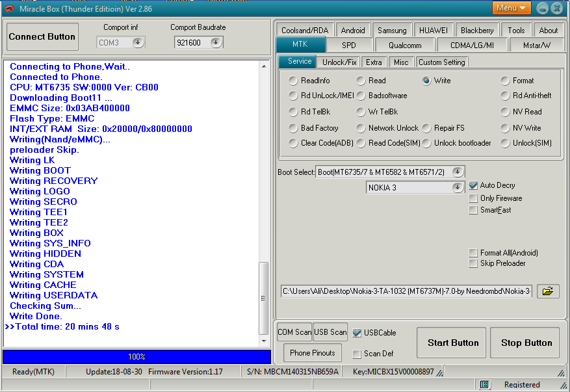Image resolution: width=570 pixels, height=392 pixels.
Task: Open the CDMA/LG/MI tab
Action: [x=472, y=45]
